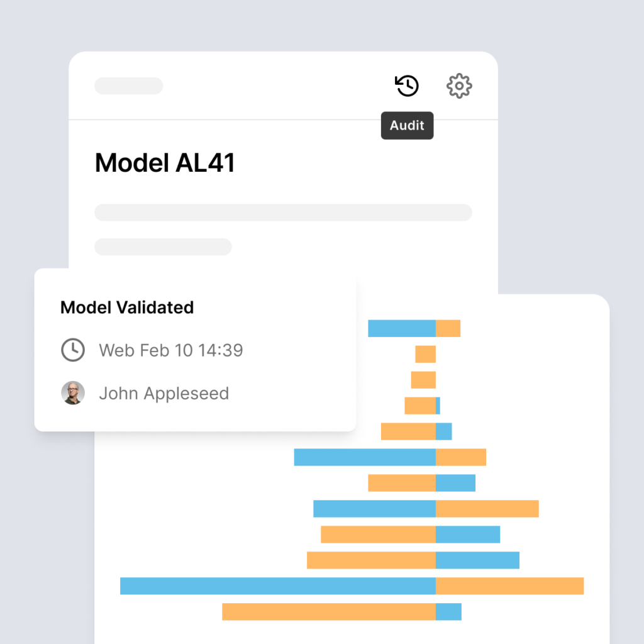Open the settings gear icon
The height and width of the screenshot is (644, 644).
tap(459, 86)
